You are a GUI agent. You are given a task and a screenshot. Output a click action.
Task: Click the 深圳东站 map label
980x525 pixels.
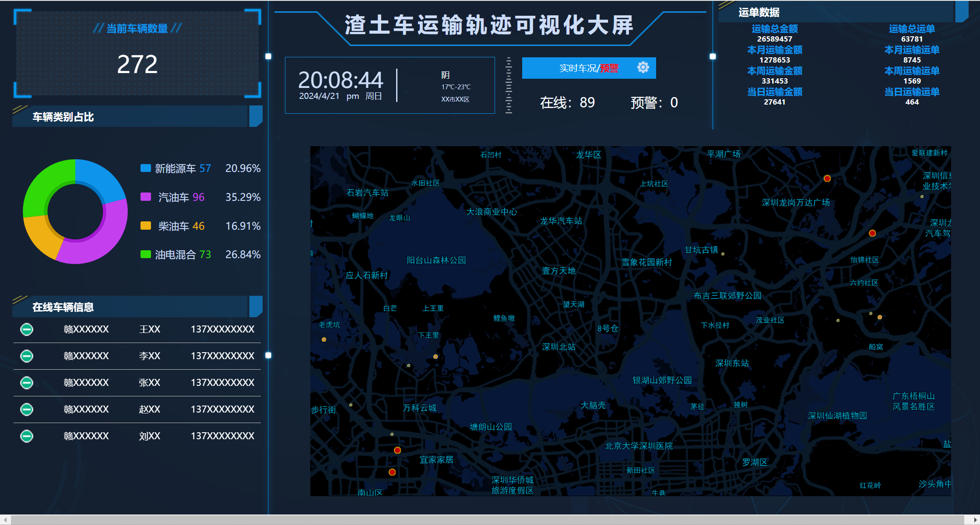point(732,363)
